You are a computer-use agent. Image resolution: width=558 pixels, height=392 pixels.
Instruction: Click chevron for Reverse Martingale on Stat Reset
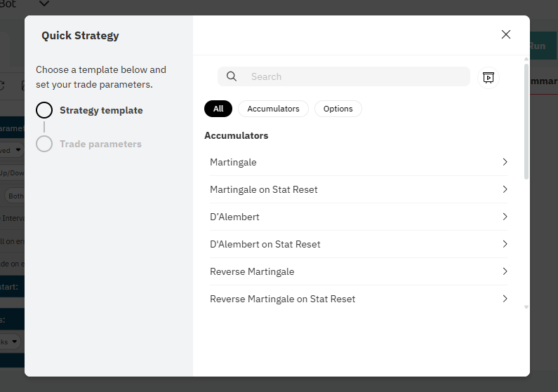coord(505,299)
